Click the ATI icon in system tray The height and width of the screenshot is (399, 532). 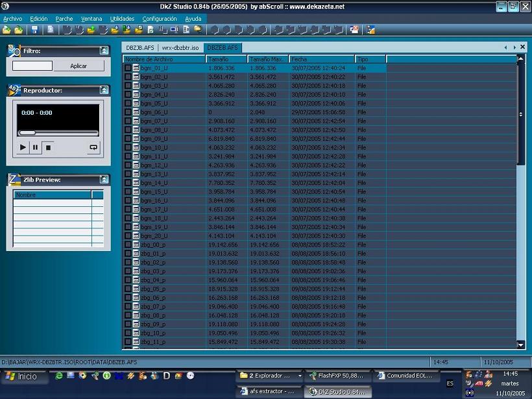coord(479,383)
